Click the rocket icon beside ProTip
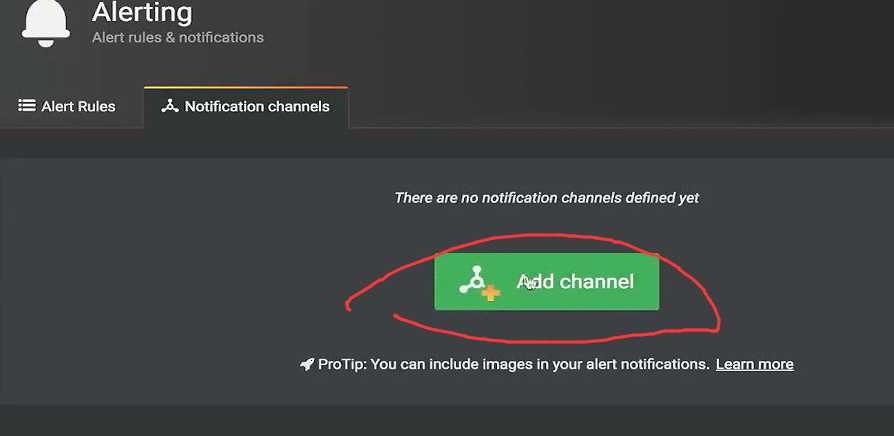 [307, 364]
